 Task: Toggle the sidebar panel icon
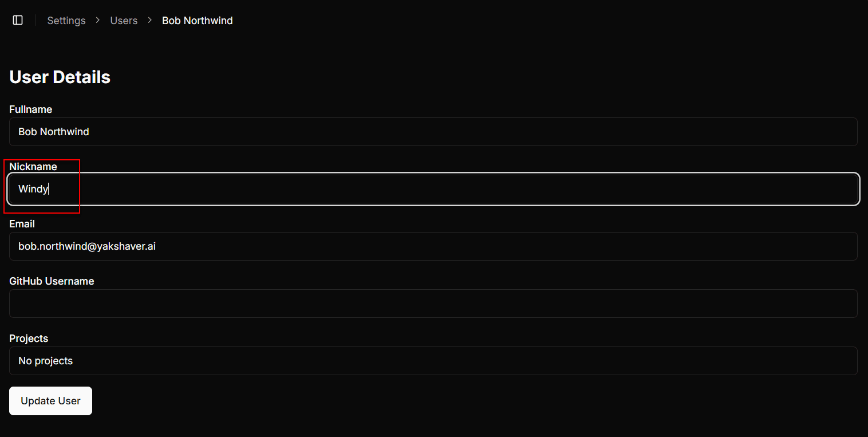(18, 21)
